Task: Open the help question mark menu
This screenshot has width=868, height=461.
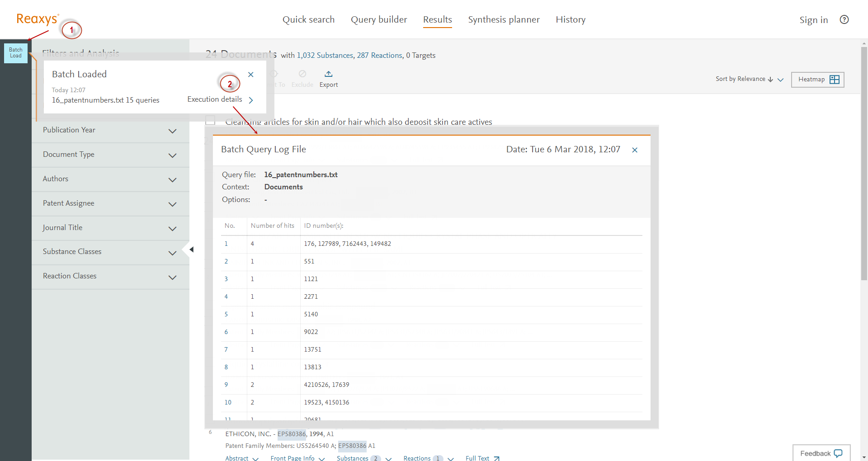Action: click(x=844, y=19)
